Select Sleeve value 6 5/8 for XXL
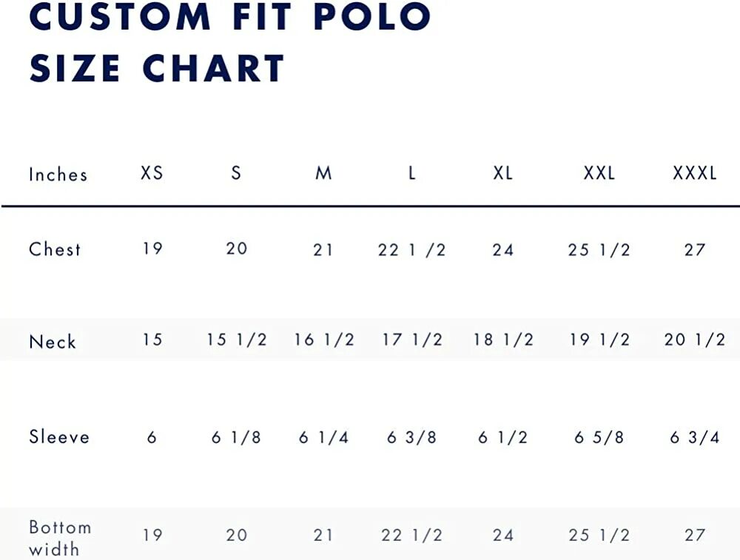Image resolution: width=740 pixels, height=560 pixels. point(599,438)
